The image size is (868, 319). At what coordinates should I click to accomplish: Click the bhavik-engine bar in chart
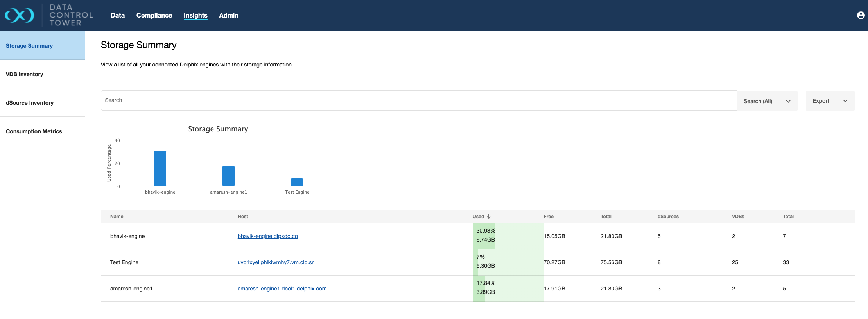tap(160, 168)
